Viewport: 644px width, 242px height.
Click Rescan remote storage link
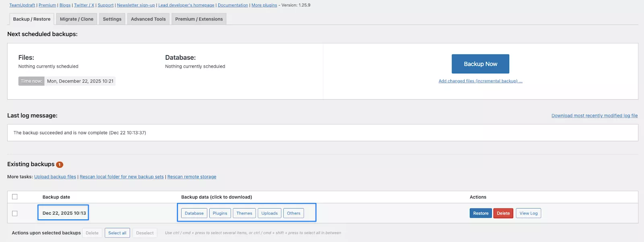[x=192, y=177]
